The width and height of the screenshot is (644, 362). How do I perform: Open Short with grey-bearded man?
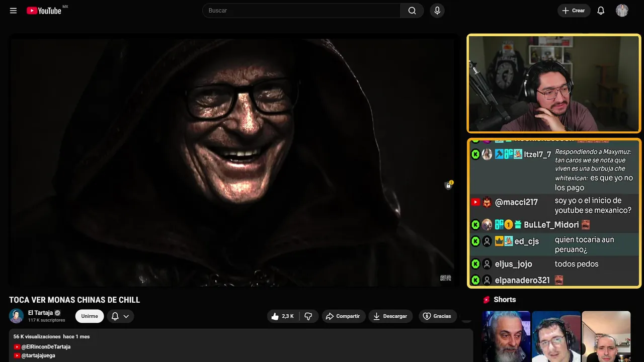coord(506,336)
